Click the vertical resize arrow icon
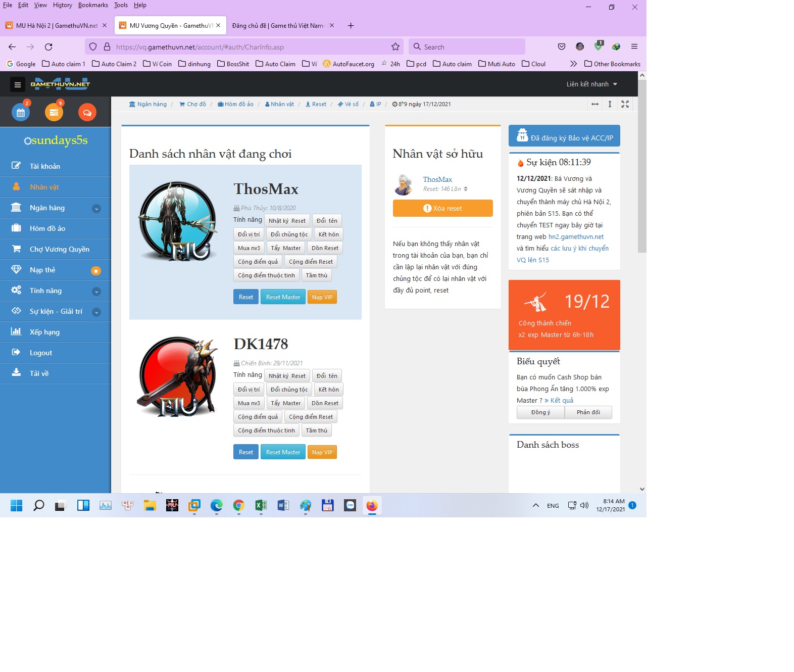 [x=610, y=104]
